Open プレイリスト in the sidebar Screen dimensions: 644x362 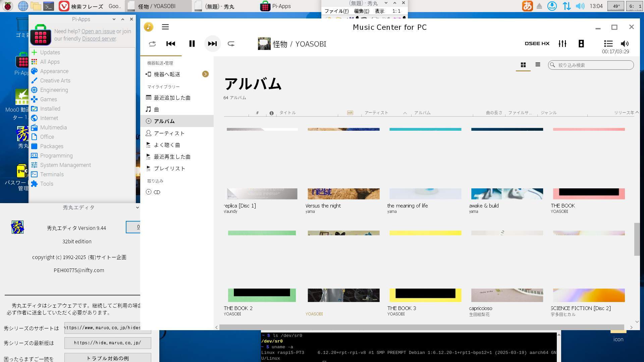(169, 169)
